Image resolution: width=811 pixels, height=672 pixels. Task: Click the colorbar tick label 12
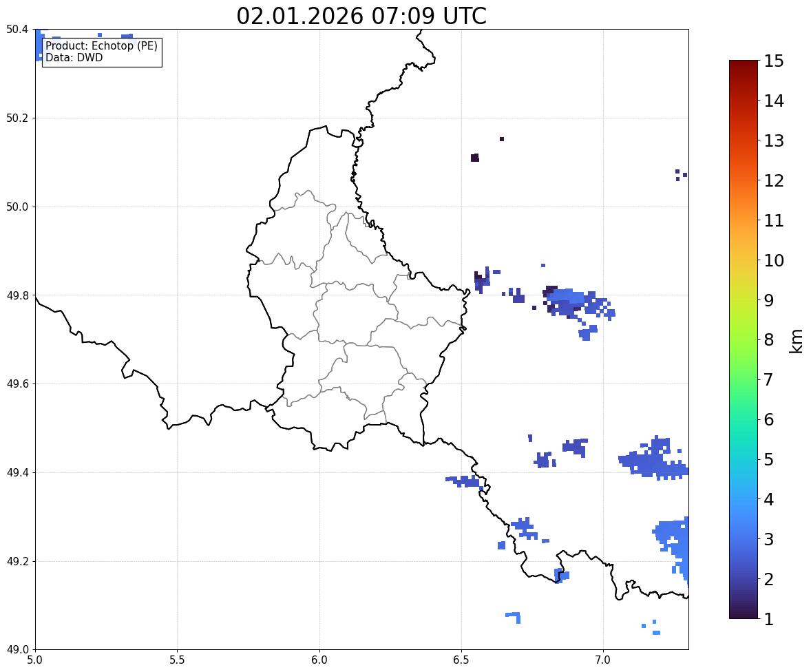[774, 180]
